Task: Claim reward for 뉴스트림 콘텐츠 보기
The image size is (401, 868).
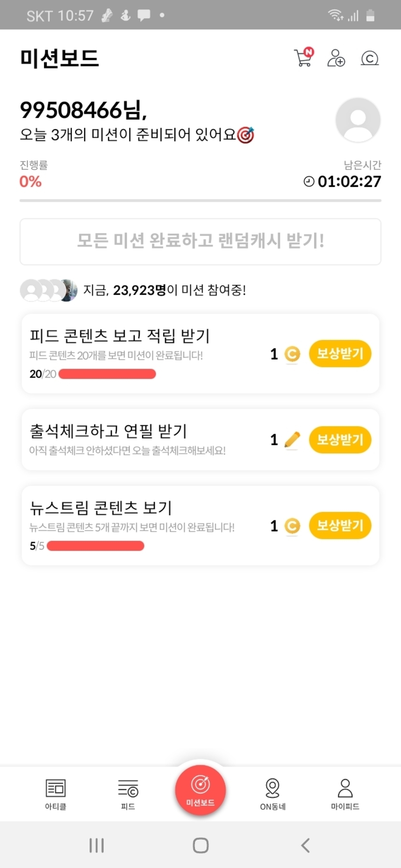Action: coord(340,525)
